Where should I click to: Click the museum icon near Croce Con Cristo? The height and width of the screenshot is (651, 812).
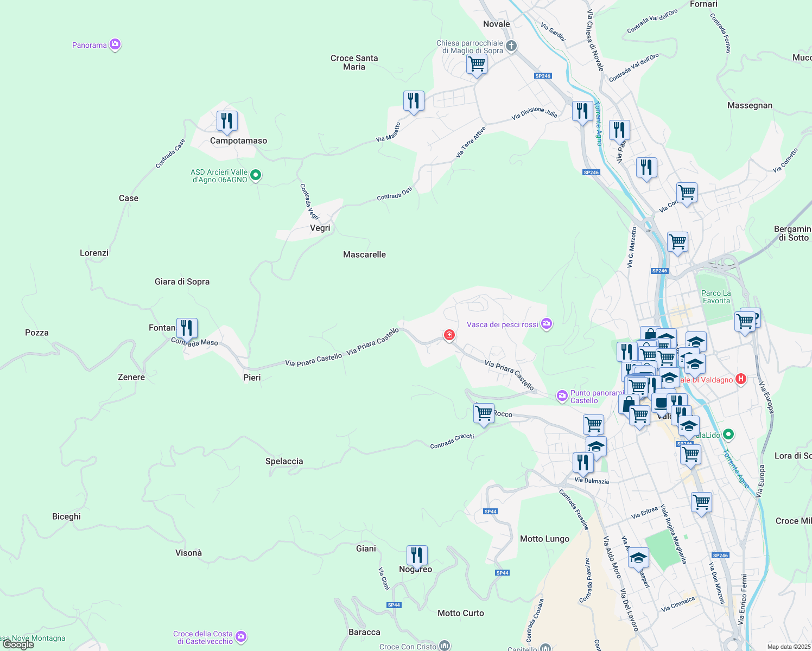(443, 646)
